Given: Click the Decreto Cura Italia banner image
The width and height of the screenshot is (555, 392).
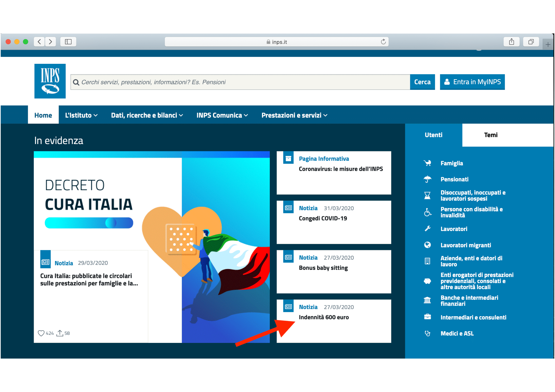Looking at the screenshot, I should pyautogui.click(x=152, y=247).
